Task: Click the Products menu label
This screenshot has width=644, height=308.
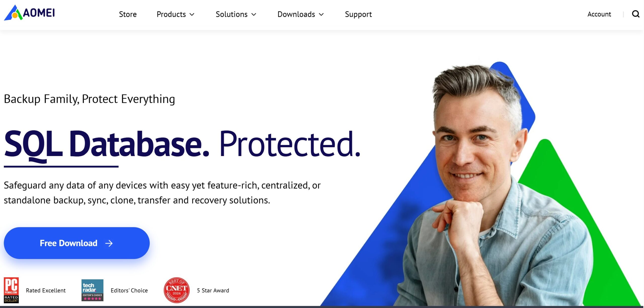Action: (x=171, y=14)
